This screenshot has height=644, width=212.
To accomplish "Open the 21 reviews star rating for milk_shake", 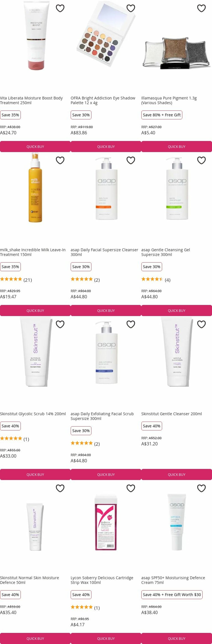I will point(16,280).
